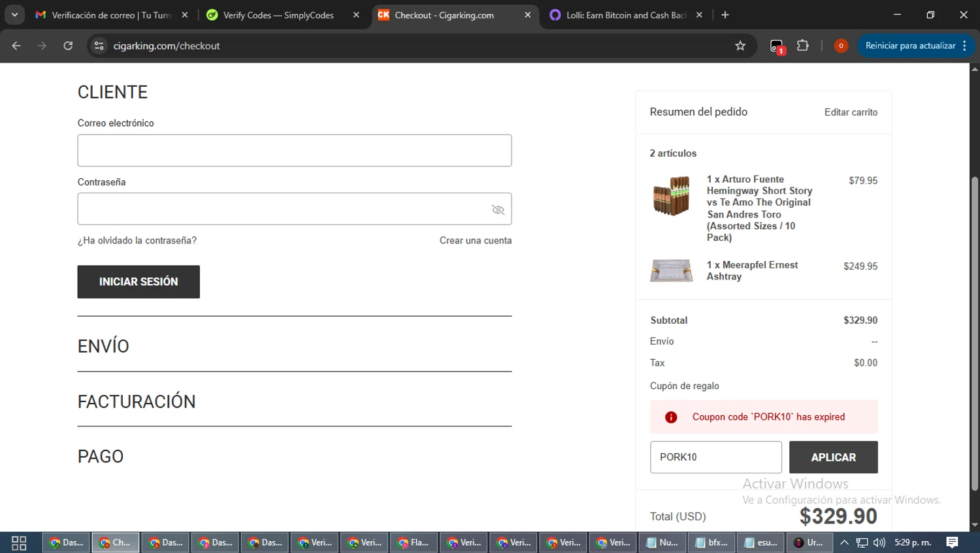Show hidden system tray icons
The image size is (980, 553).
[x=844, y=543]
